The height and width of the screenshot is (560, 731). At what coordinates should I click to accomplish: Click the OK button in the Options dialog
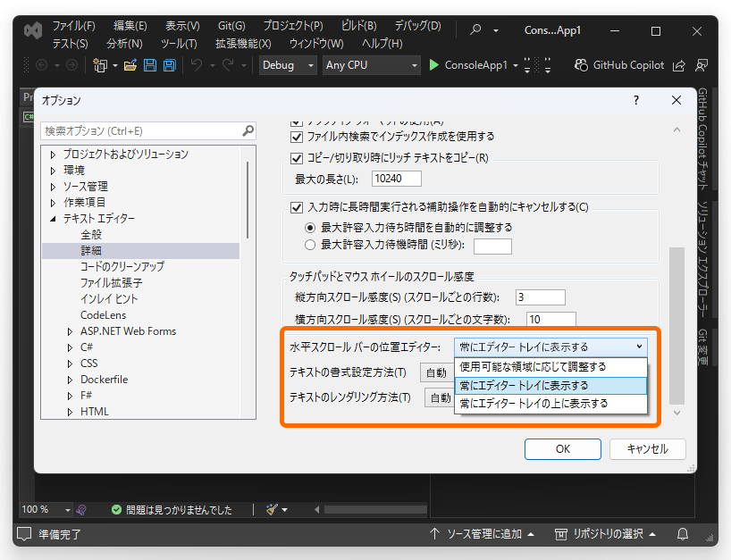[562, 448]
